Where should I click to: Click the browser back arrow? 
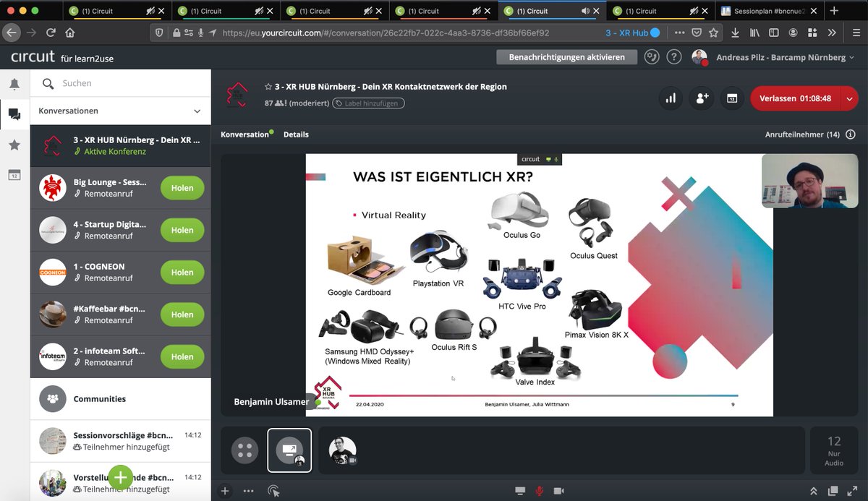12,33
